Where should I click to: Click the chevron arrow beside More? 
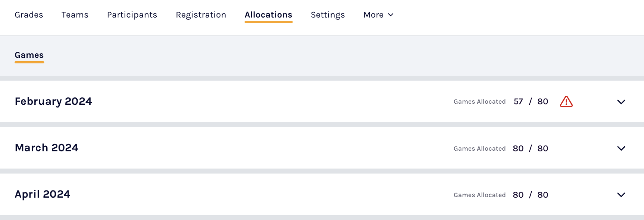(391, 15)
